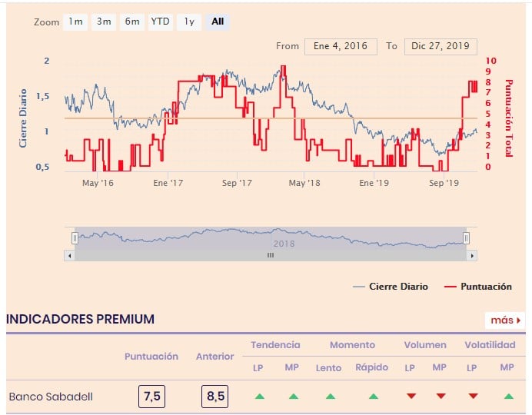The image size is (532, 415).
Task: Click the May '16 axis label
Action: click(x=98, y=183)
